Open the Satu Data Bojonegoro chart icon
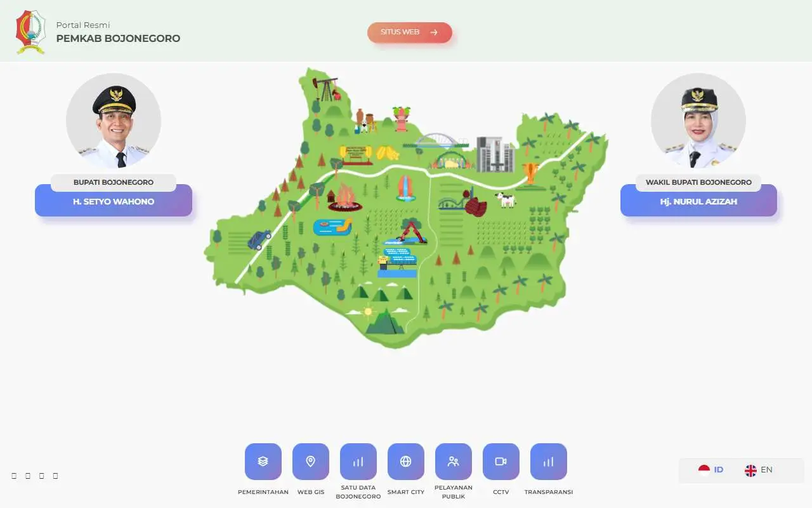 358,462
